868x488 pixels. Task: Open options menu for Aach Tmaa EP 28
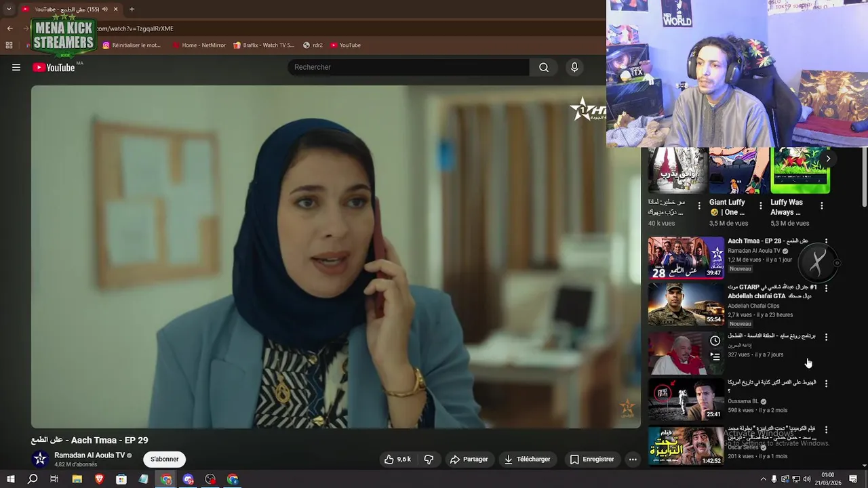click(826, 241)
